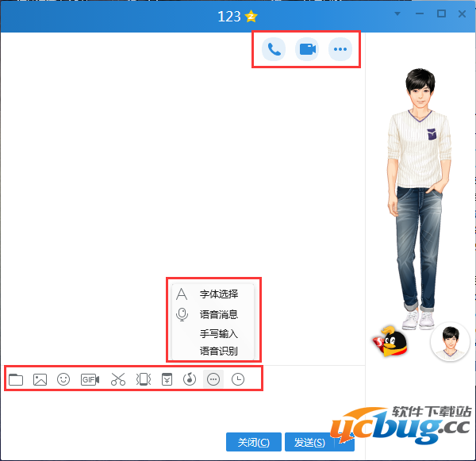Send a window shake with the phone icon
Image resolution: width=476 pixels, height=461 pixels.
(143, 379)
